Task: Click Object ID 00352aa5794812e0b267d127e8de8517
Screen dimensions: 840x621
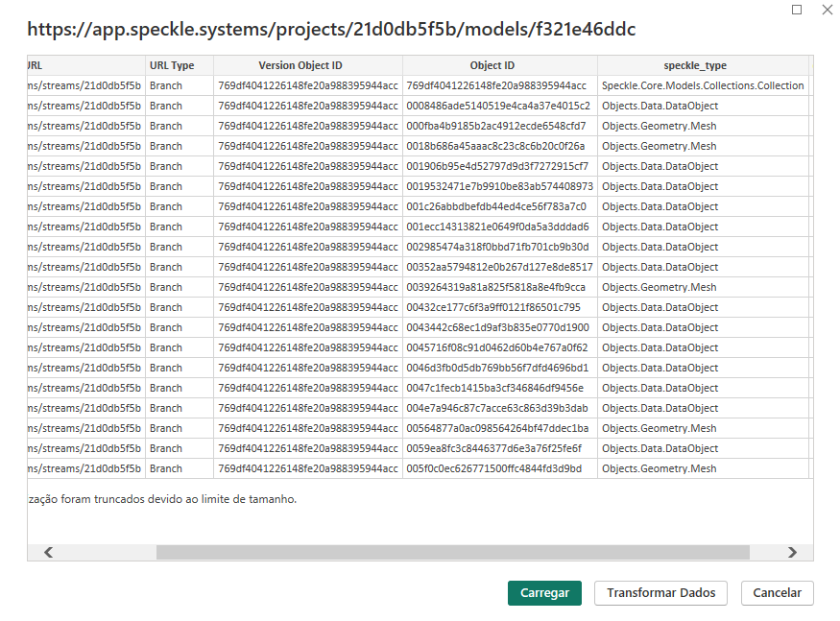Action: 500,268
